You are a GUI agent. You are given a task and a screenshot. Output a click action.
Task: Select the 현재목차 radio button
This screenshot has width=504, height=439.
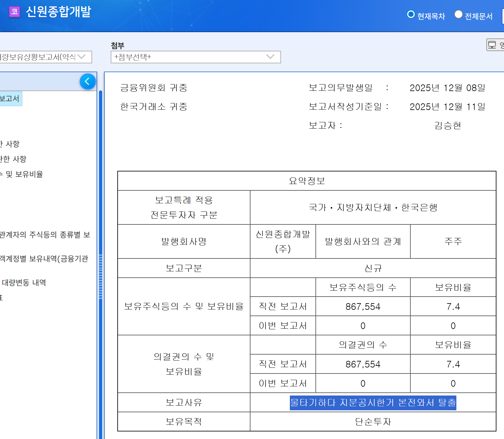[411, 14]
